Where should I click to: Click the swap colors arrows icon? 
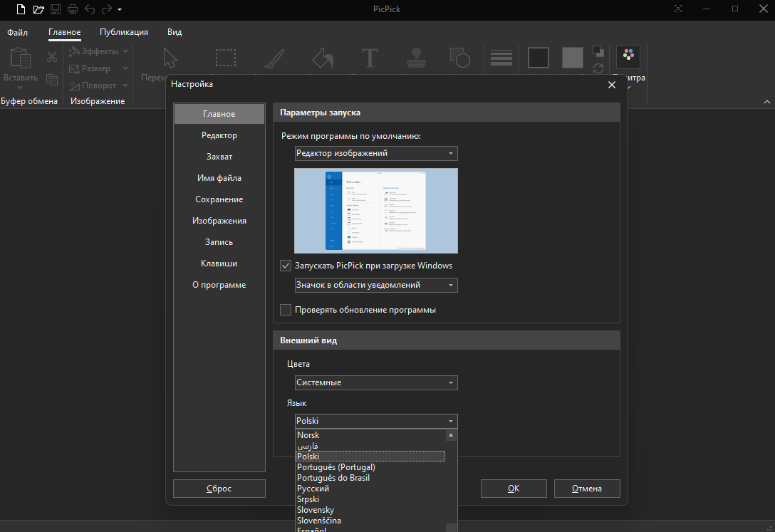598,68
